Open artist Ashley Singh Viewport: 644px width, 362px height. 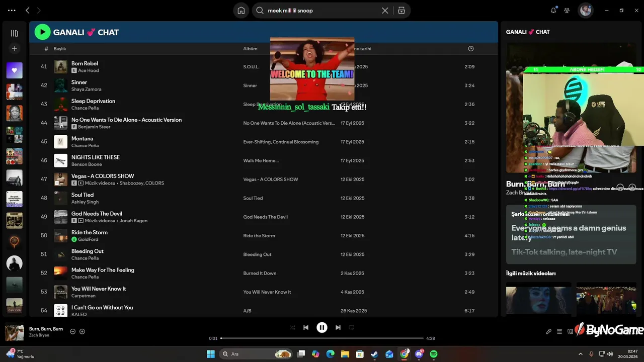coord(85,202)
